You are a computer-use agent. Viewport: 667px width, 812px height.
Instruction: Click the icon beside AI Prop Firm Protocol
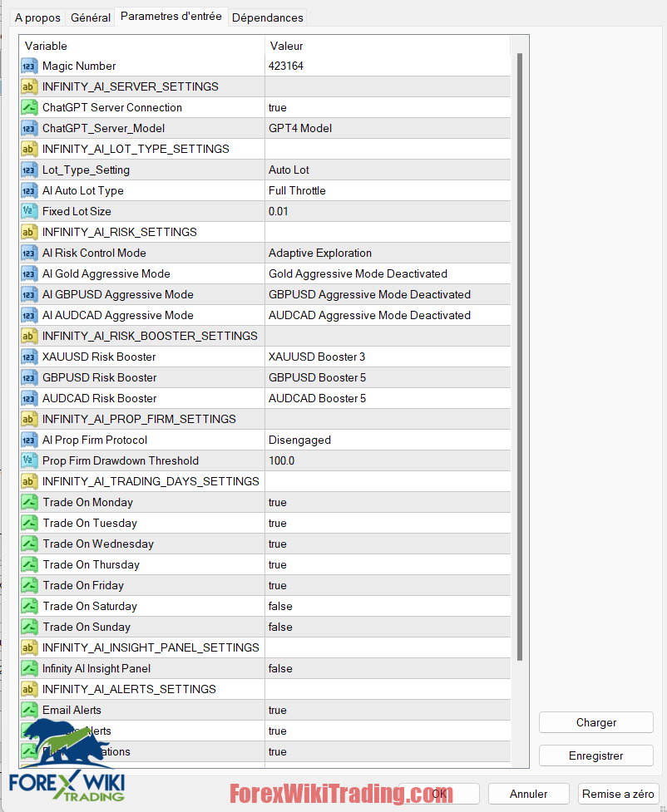[29, 440]
